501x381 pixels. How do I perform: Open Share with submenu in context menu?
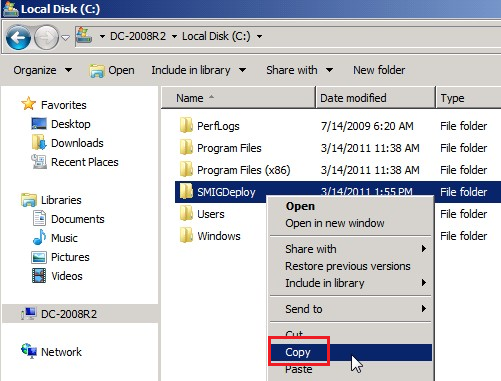coord(351,249)
